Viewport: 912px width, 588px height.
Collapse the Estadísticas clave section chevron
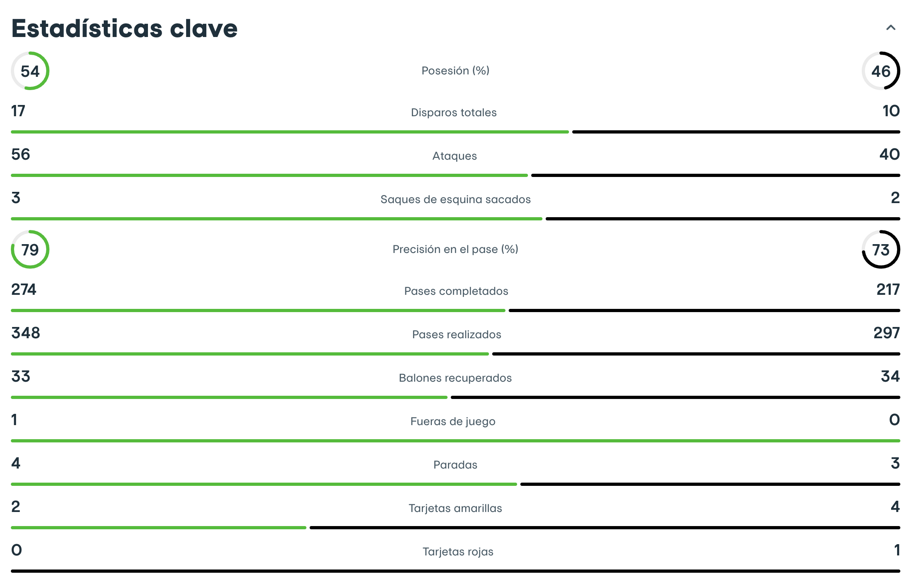891,28
